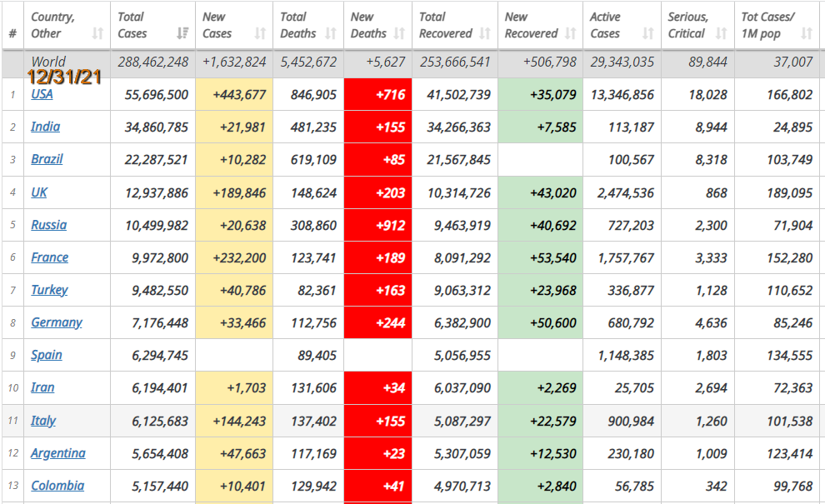Follow the Spain link
The image size is (825, 504).
47,356
